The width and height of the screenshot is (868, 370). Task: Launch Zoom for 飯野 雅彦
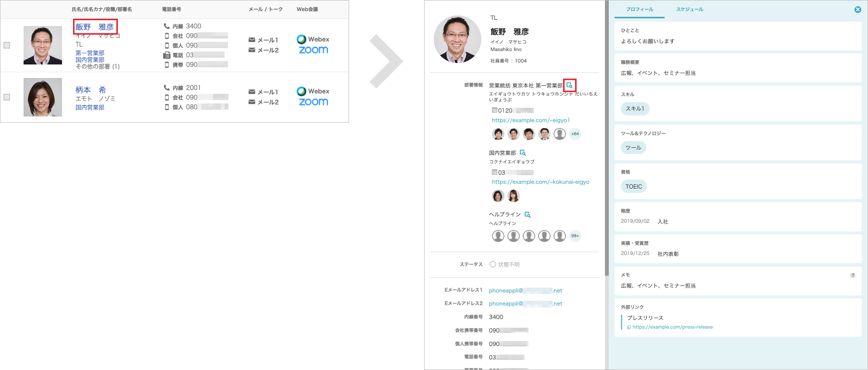313,50
